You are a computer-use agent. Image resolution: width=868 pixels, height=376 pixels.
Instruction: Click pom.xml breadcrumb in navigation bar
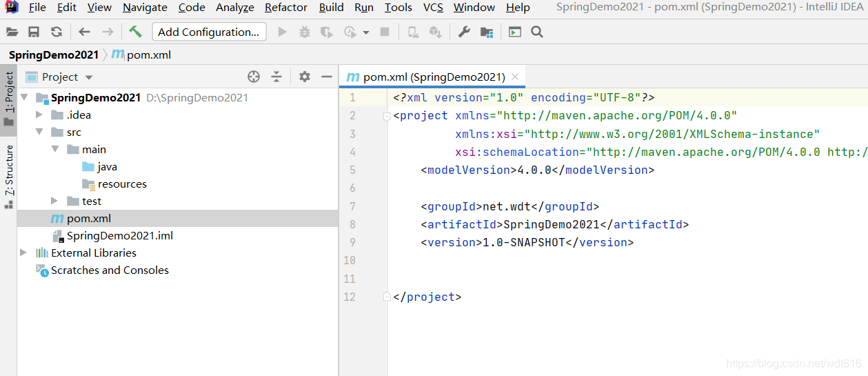point(141,55)
